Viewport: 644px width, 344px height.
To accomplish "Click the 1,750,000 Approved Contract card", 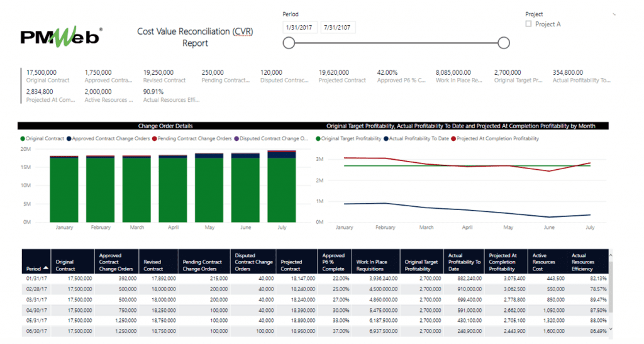I will [x=108, y=76].
